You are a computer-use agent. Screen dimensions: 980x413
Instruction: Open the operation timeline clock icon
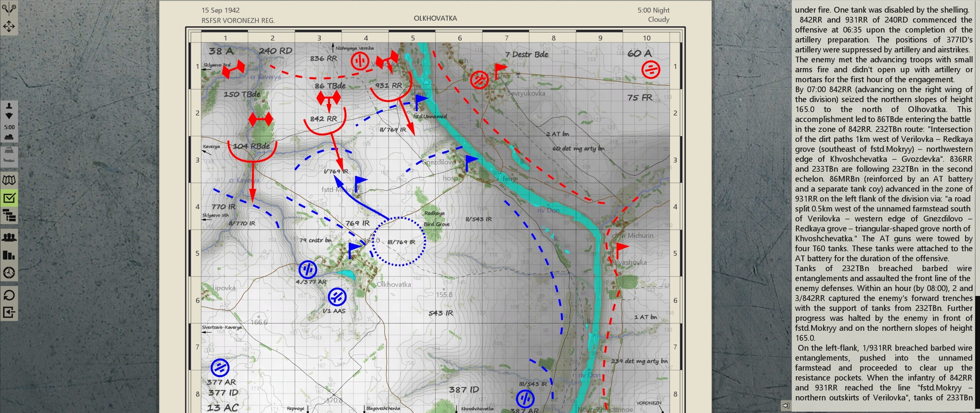[x=9, y=272]
